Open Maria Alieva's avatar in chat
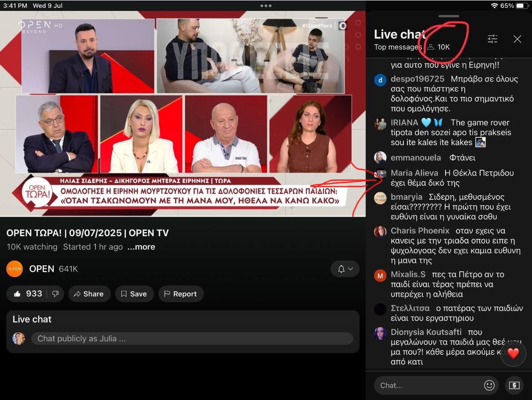The height and width of the screenshot is (400, 532). pyautogui.click(x=380, y=174)
